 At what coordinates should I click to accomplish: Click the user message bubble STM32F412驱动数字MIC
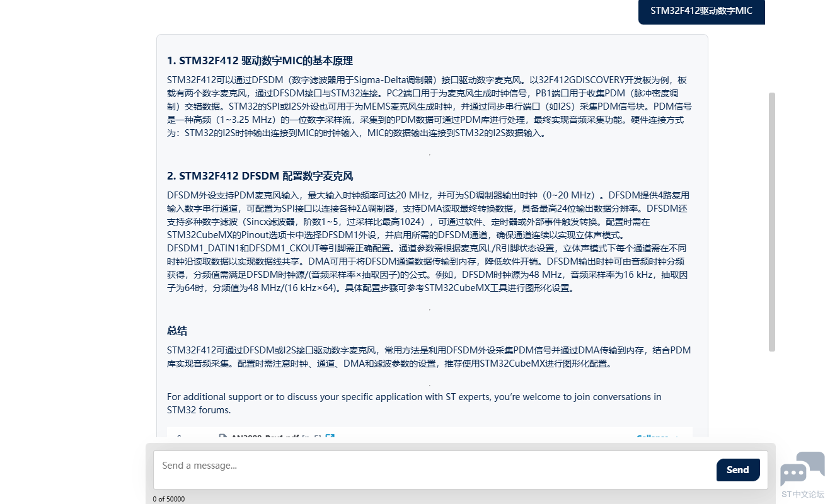[x=701, y=11]
